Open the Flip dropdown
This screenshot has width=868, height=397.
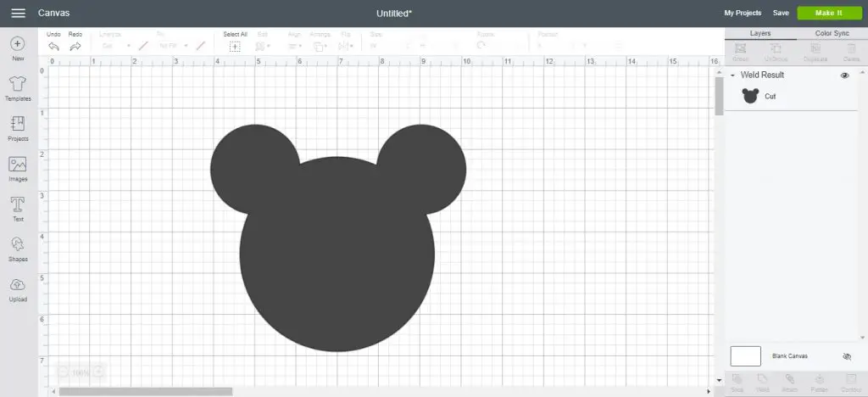tap(346, 47)
